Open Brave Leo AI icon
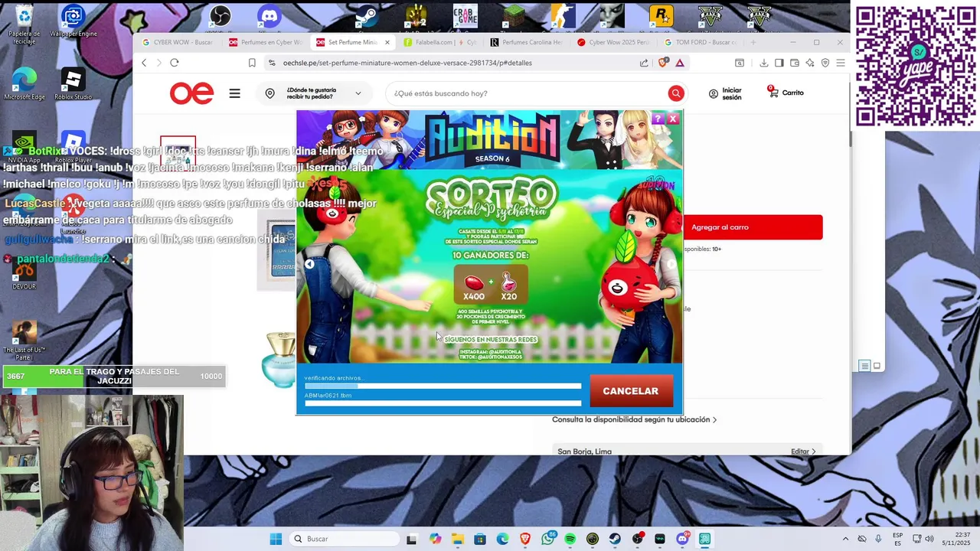The width and height of the screenshot is (980, 551). pos(810,63)
